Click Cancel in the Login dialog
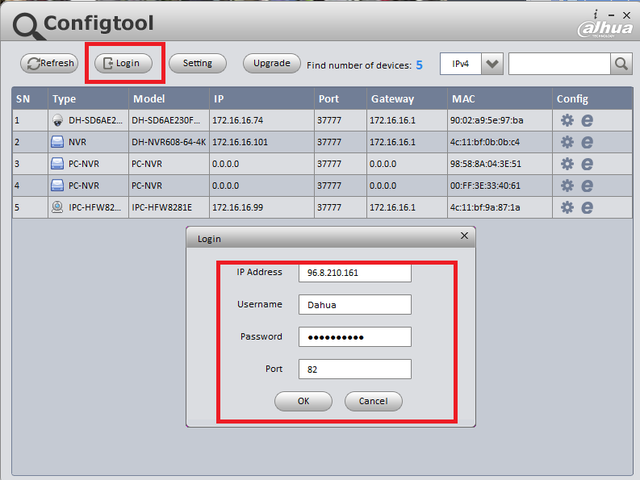 pos(373,401)
